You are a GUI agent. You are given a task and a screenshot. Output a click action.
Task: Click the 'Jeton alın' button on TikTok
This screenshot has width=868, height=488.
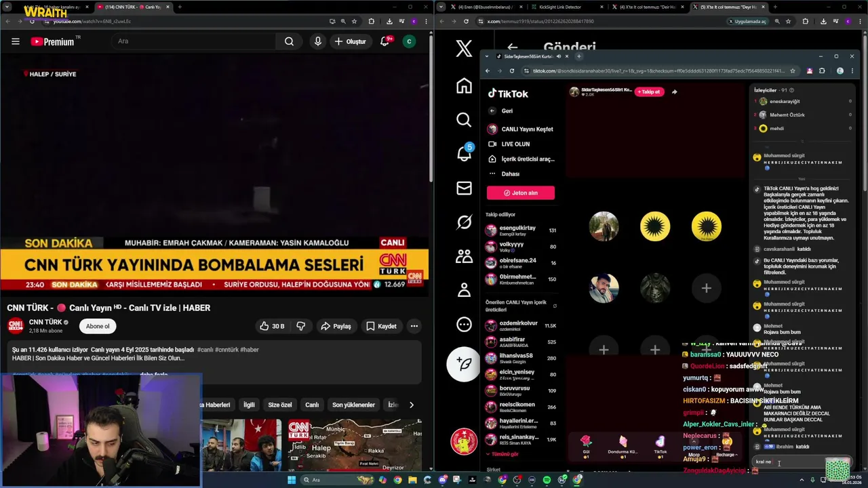click(521, 192)
